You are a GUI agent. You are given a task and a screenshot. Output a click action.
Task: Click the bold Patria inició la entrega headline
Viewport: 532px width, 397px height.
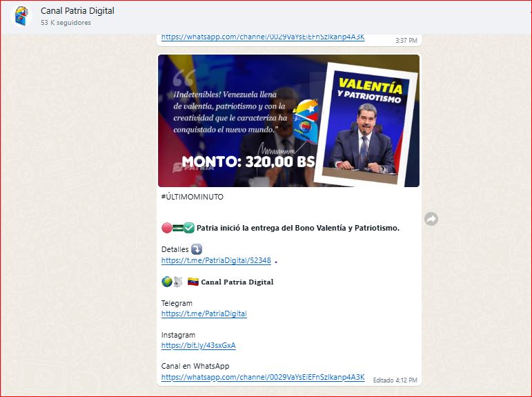pos(298,228)
